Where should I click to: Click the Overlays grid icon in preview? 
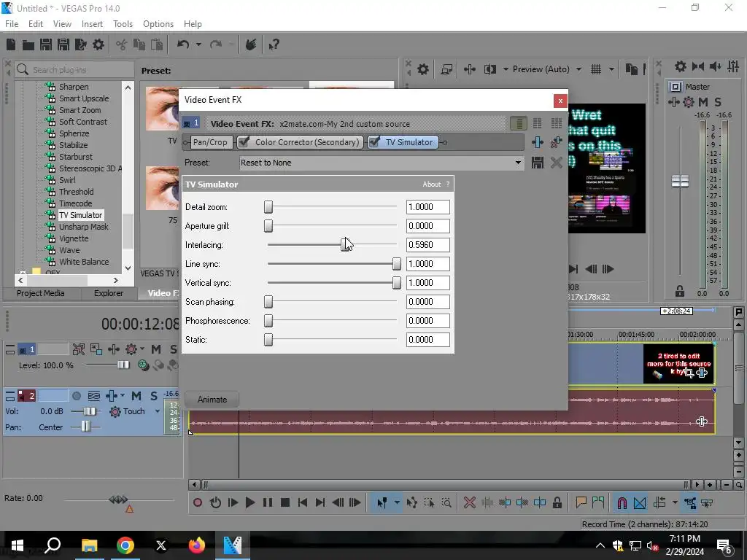click(595, 69)
